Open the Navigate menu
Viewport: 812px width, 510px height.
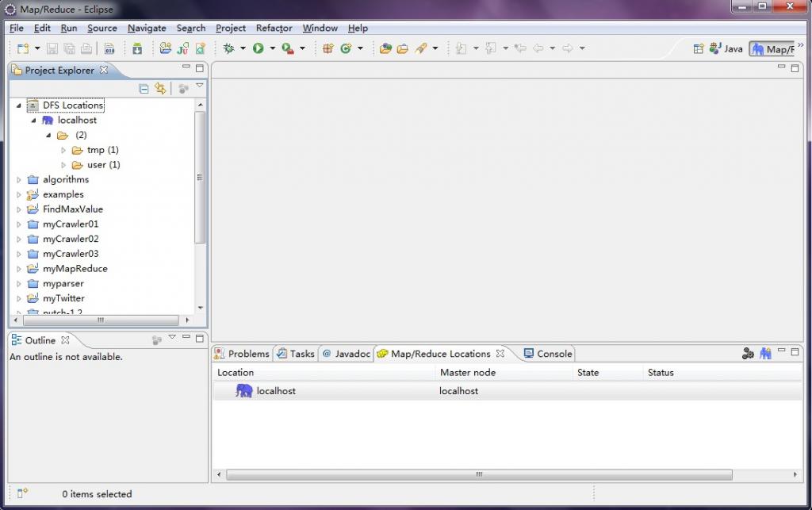(147, 28)
